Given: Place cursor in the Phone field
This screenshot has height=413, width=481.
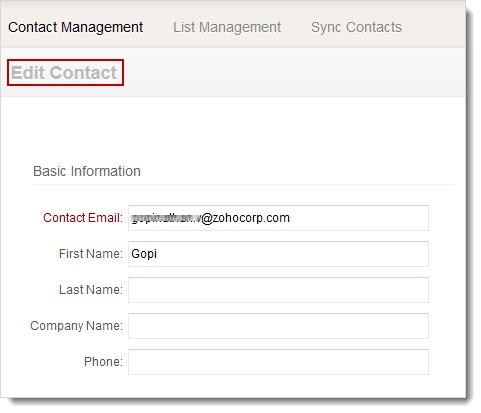Looking at the screenshot, I should [278, 362].
